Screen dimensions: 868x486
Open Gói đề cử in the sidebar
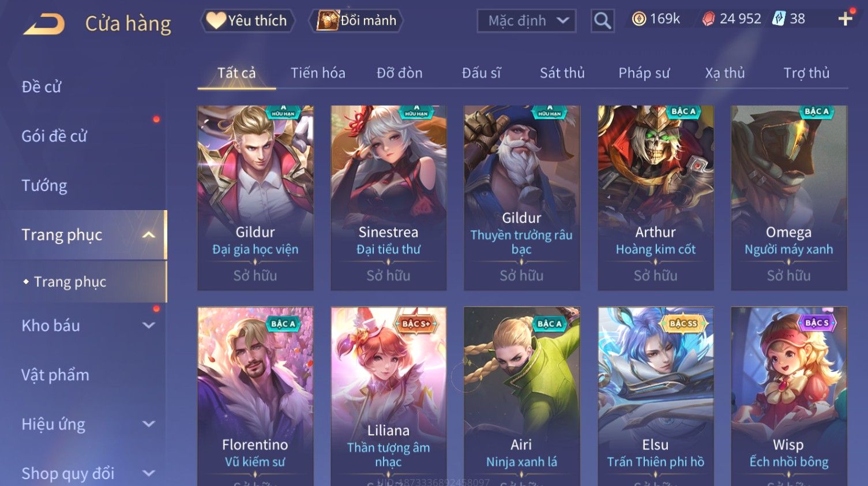pyautogui.click(x=54, y=136)
